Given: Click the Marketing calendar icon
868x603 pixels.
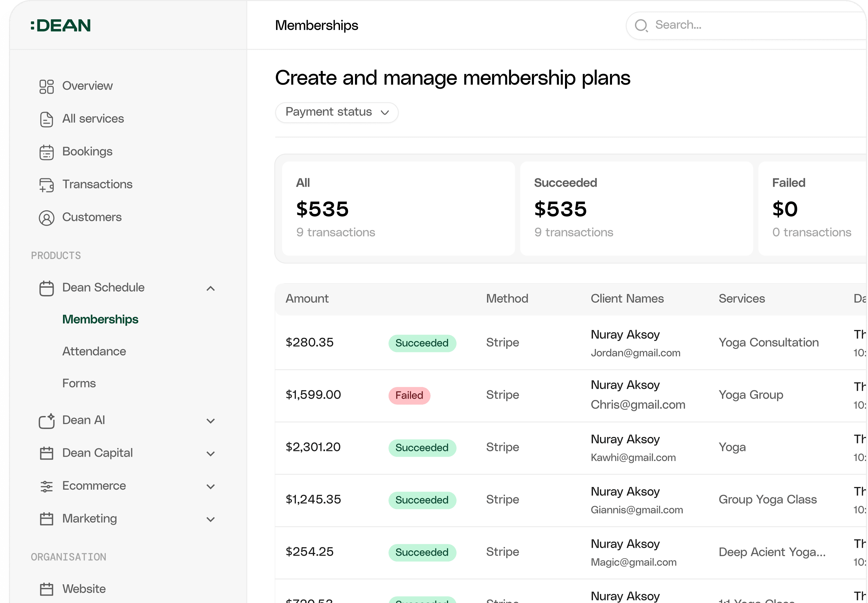Looking at the screenshot, I should click(x=46, y=518).
